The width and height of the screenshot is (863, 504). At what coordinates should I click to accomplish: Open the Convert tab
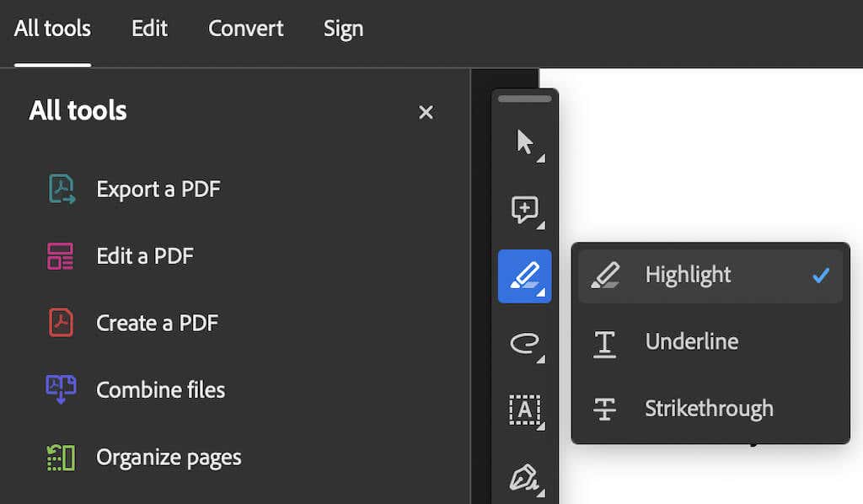click(x=245, y=29)
